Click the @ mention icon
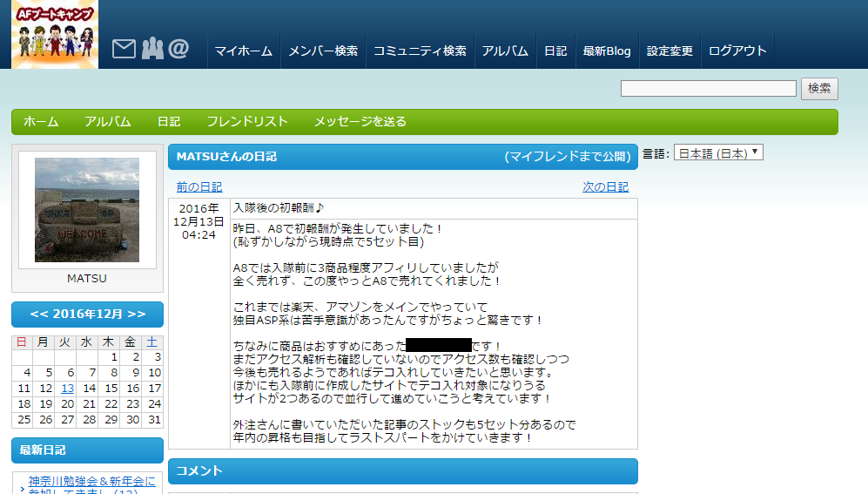 178,50
